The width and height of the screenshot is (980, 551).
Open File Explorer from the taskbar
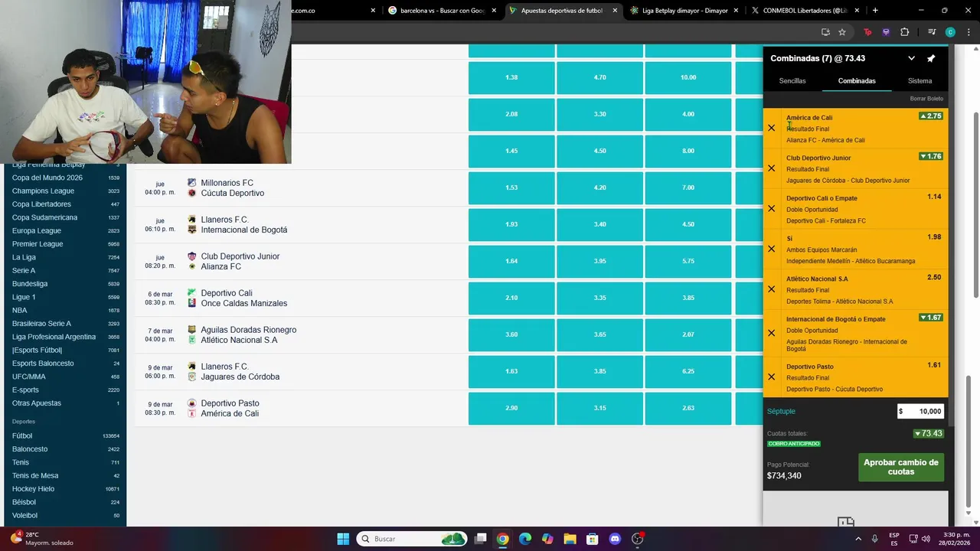[x=569, y=539]
